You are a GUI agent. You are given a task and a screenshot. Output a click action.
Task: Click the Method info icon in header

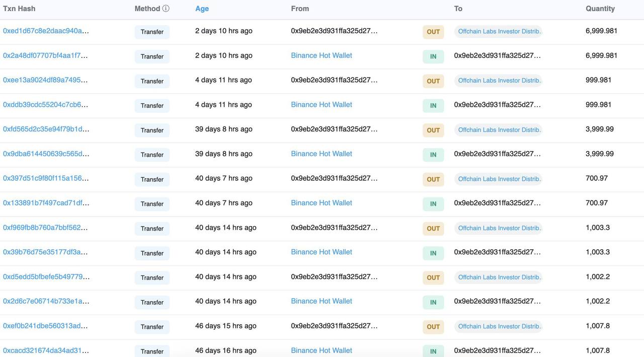[x=166, y=9]
